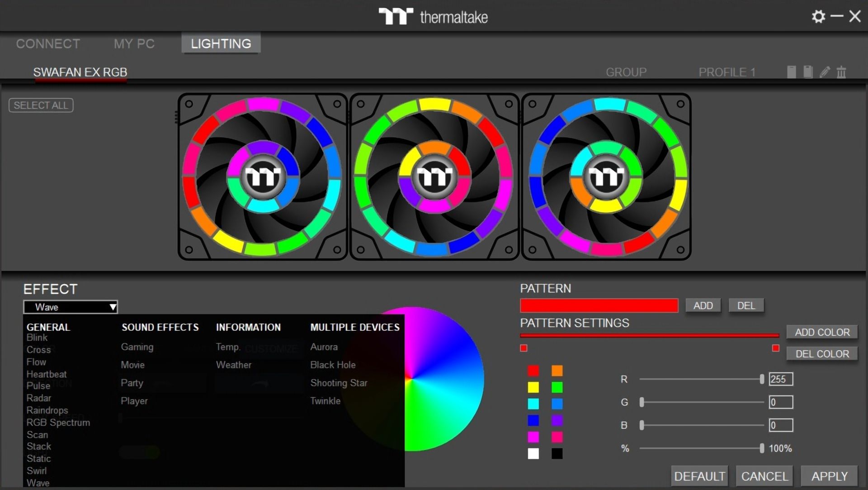
Task: Choose Pulse effect from the list
Action: coord(38,386)
